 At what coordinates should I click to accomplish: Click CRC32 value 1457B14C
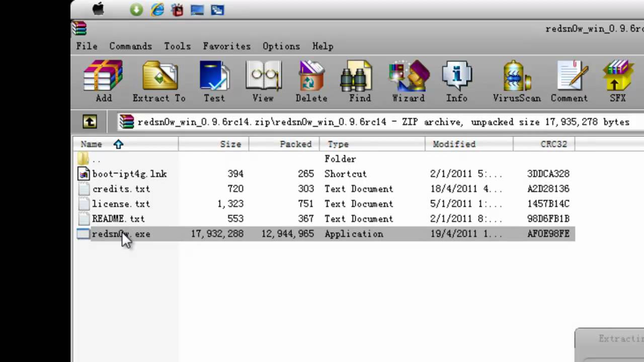point(548,204)
